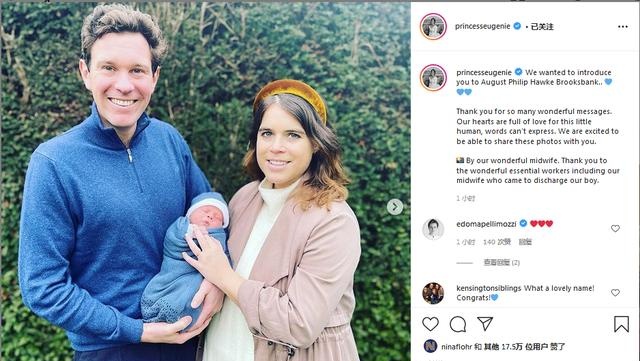Like edomapellimozzi's comment heart
This screenshot has height=361, width=640.
pyautogui.click(x=615, y=228)
